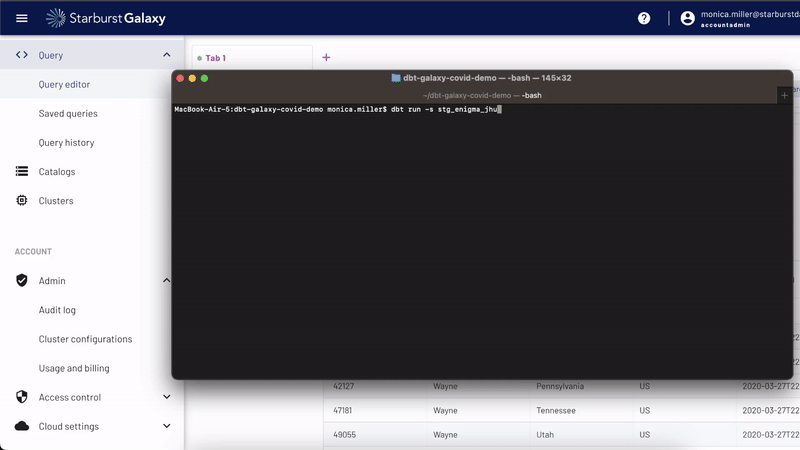Add a new terminal tab with plus
This screenshot has width=800, height=450.
[x=784, y=95]
